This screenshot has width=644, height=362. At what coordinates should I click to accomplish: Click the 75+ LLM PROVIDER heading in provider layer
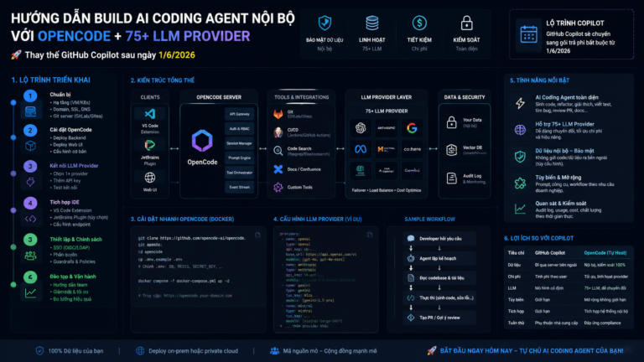click(387, 111)
